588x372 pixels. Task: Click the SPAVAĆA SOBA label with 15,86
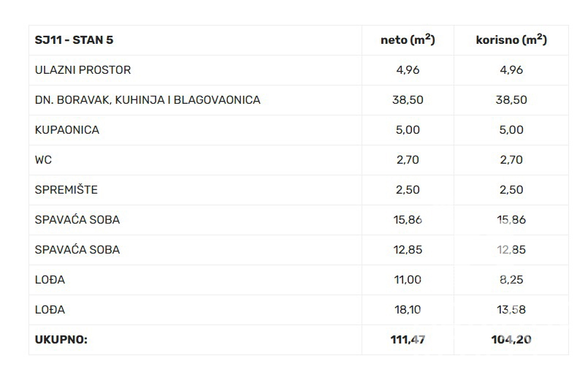[x=77, y=219]
